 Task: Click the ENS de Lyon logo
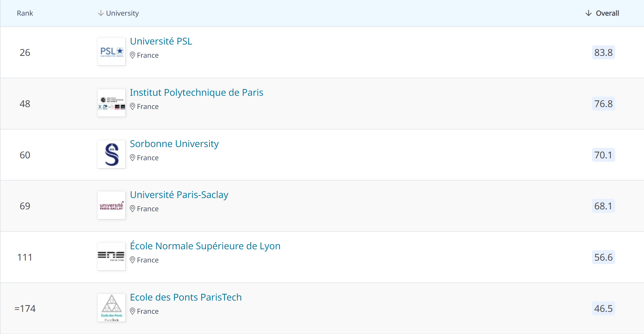click(x=112, y=256)
